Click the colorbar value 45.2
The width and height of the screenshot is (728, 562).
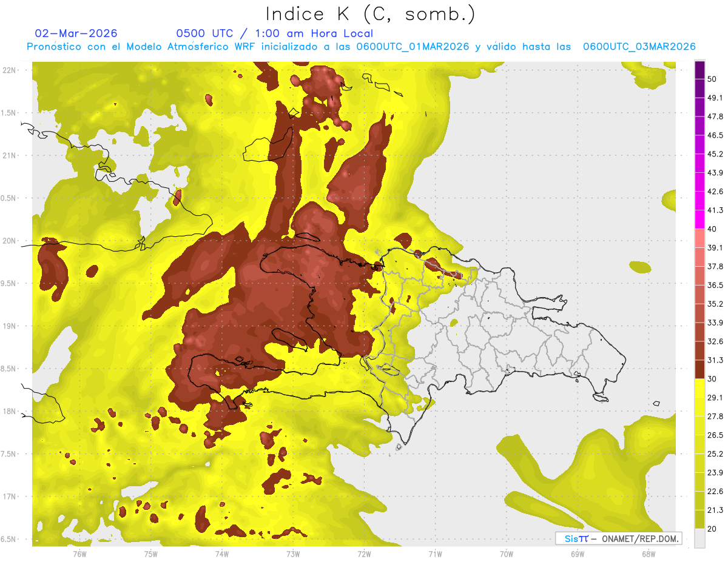(x=715, y=154)
